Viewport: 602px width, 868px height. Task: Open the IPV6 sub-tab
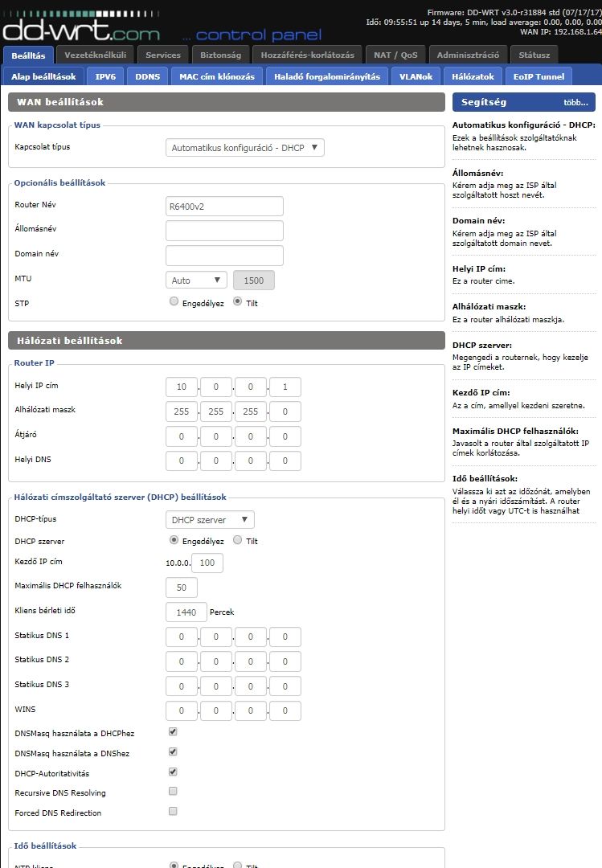105,76
